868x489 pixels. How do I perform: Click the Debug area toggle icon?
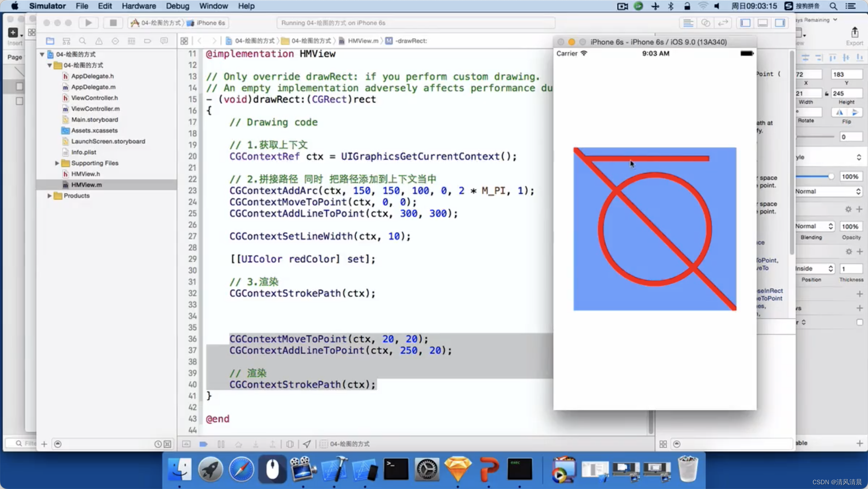tap(762, 23)
